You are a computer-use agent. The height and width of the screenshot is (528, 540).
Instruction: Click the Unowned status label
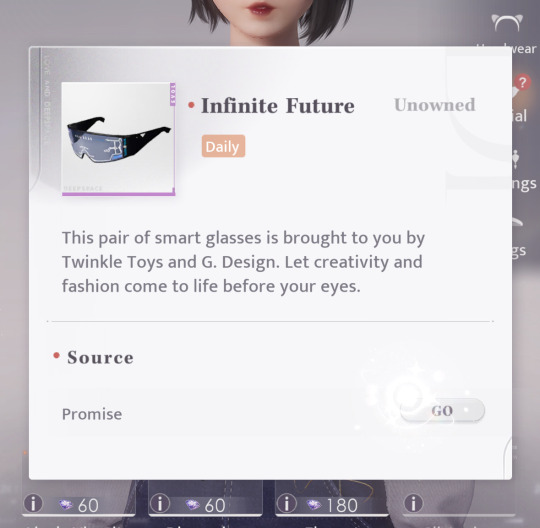tap(435, 105)
